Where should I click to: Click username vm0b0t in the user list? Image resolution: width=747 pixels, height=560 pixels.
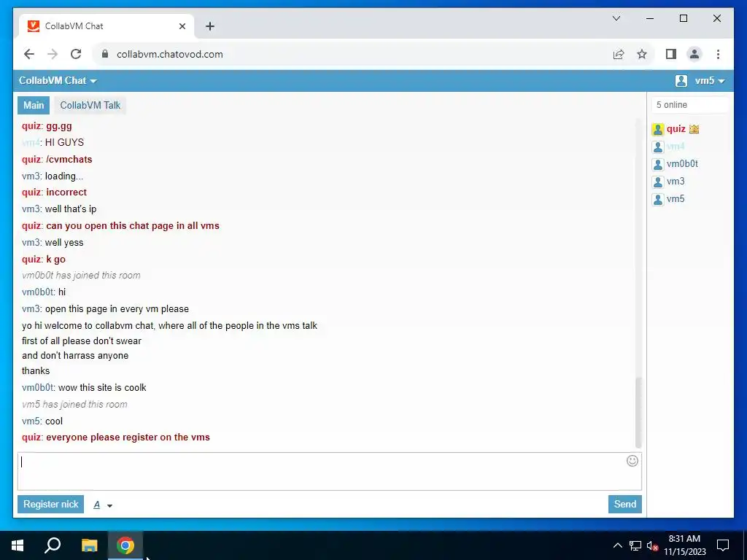pos(682,164)
